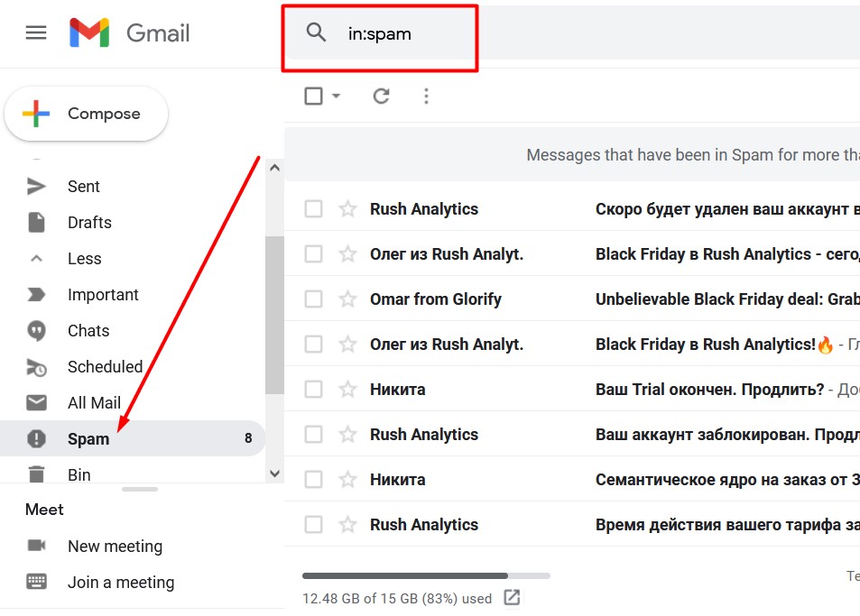Click the 12.48 GB of 15 GB used text
The image size is (860, 616).
(397, 599)
